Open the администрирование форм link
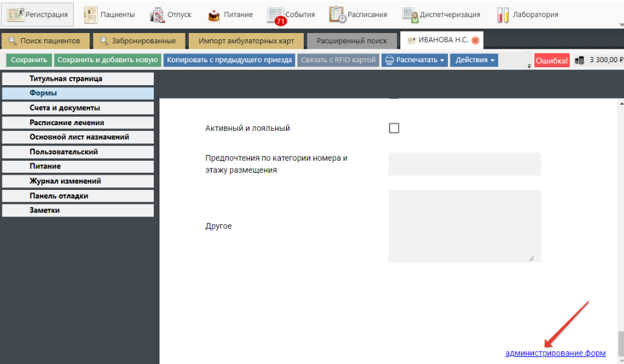This screenshot has width=624, height=364. point(555,353)
